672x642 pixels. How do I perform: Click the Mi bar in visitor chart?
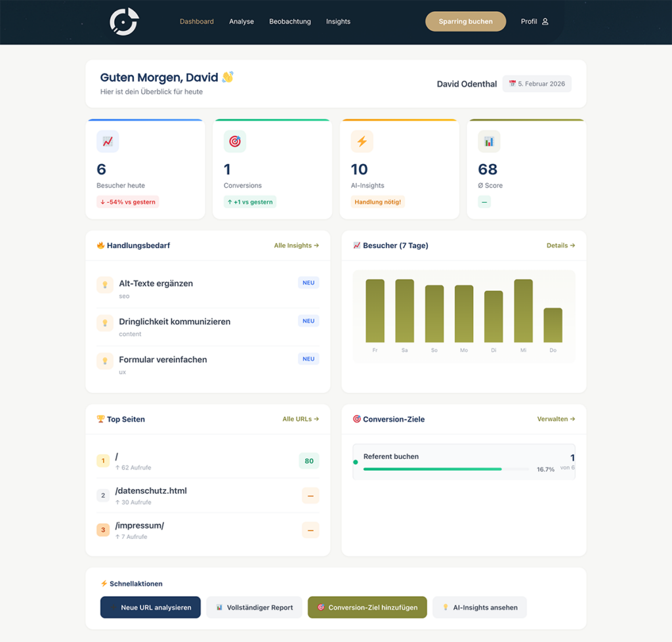click(523, 311)
